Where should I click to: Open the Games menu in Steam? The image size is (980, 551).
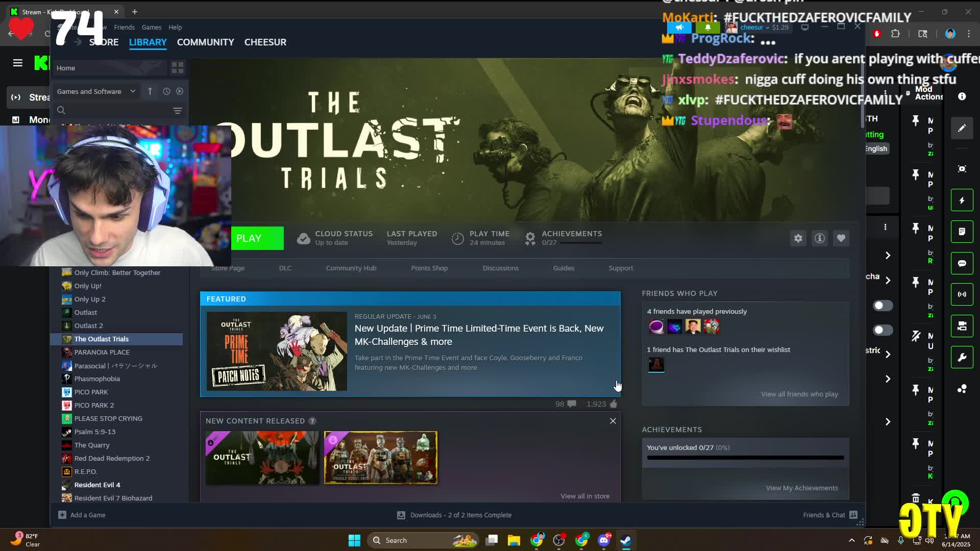[152, 28]
